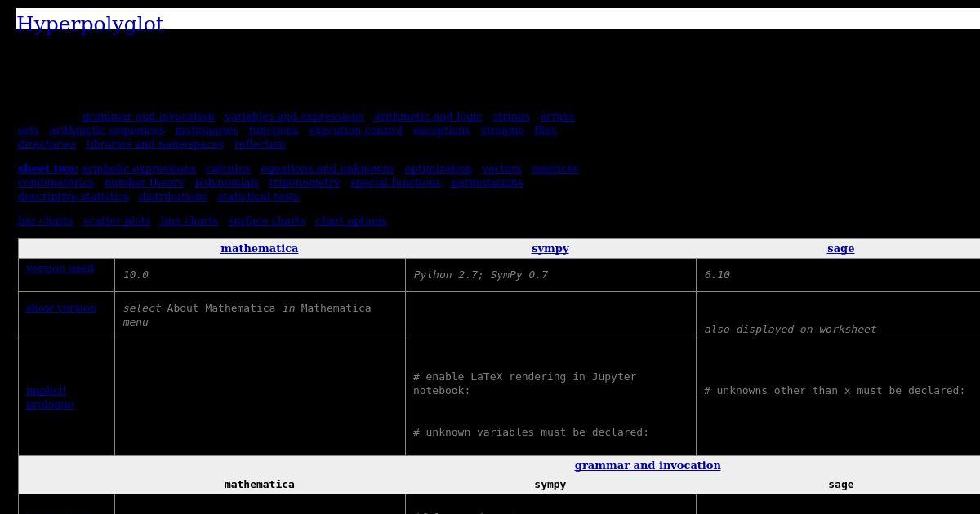Open surface charts link
Image resolution: width=980 pixels, height=514 pixels.
[x=267, y=221]
